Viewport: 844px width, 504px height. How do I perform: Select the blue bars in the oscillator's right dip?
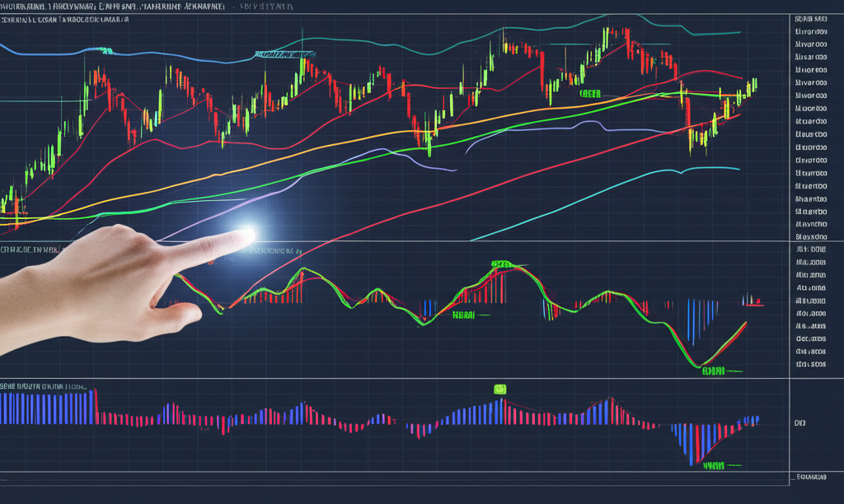tap(701, 317)
